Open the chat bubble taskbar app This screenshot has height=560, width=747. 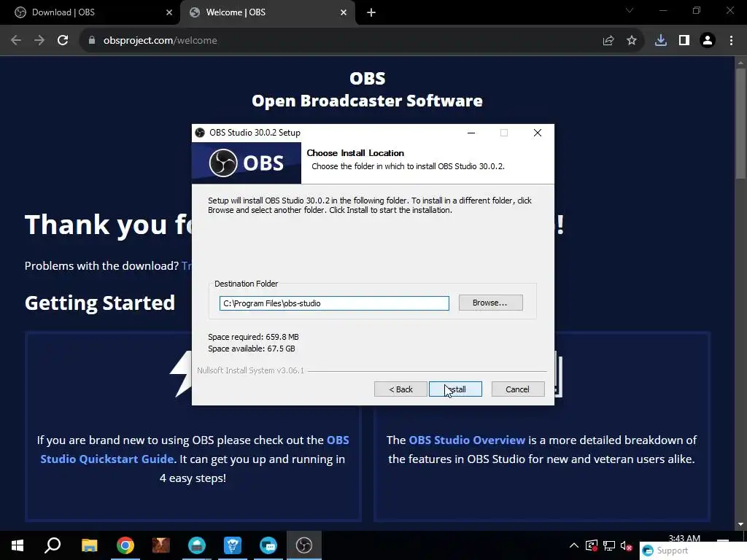click(x=268, y=545)
